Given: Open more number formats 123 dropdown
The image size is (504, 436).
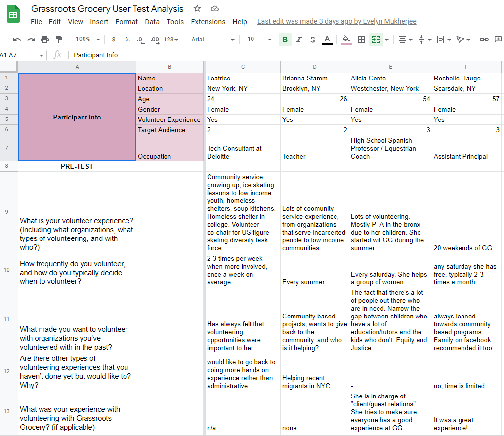Looking at the screenshot, I should (x=170, y=40).
